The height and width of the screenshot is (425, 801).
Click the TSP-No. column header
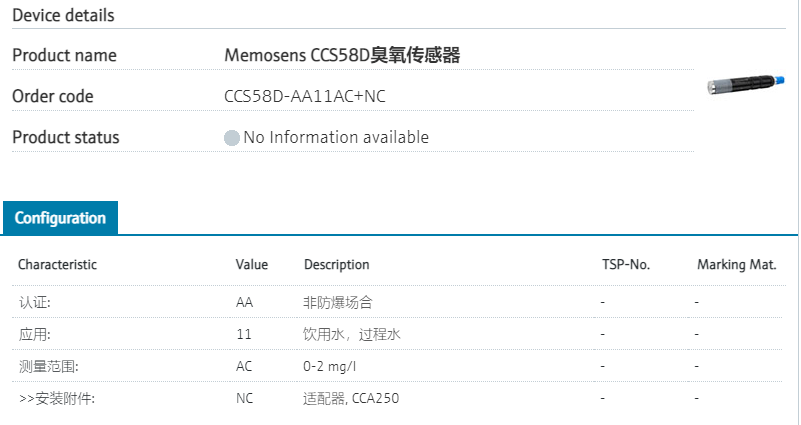pos(625,265)
